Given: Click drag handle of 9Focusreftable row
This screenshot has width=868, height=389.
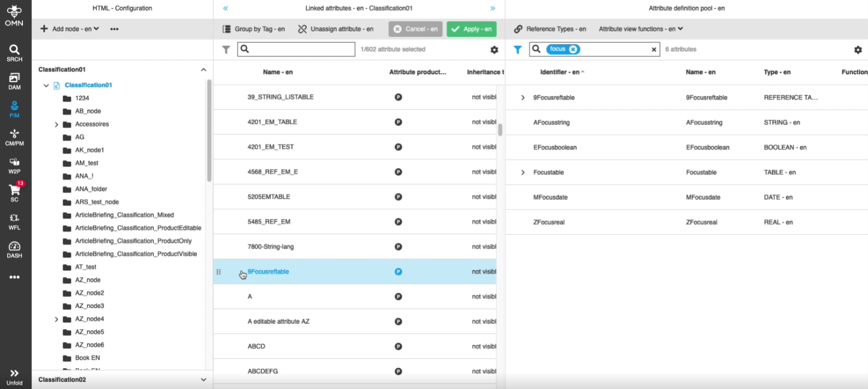Looking at the screenshot, I should 219,272.
